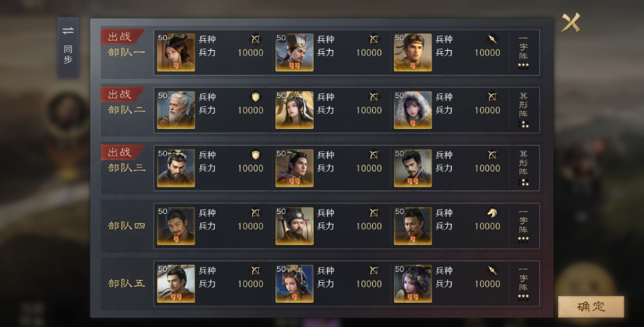Viewport: 644px width, 327px height.
Task: Click the spear troop icon in 部队一
Action: [492, 39]
